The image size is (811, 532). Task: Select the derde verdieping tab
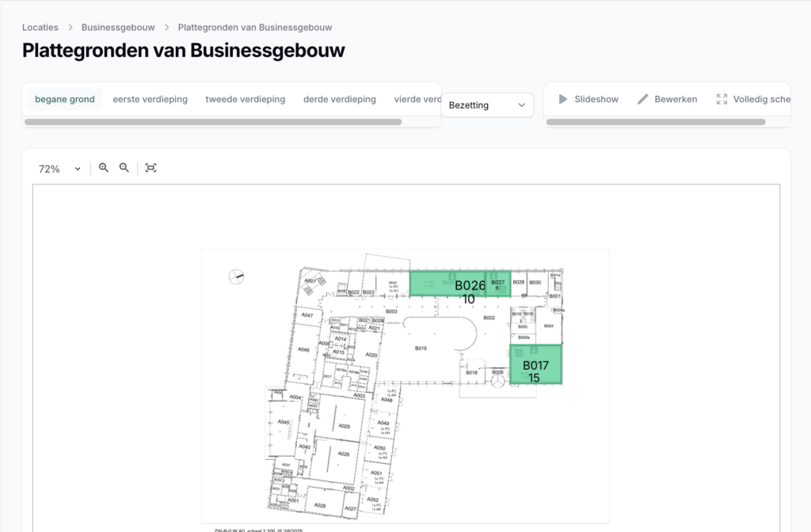[340, 99]
